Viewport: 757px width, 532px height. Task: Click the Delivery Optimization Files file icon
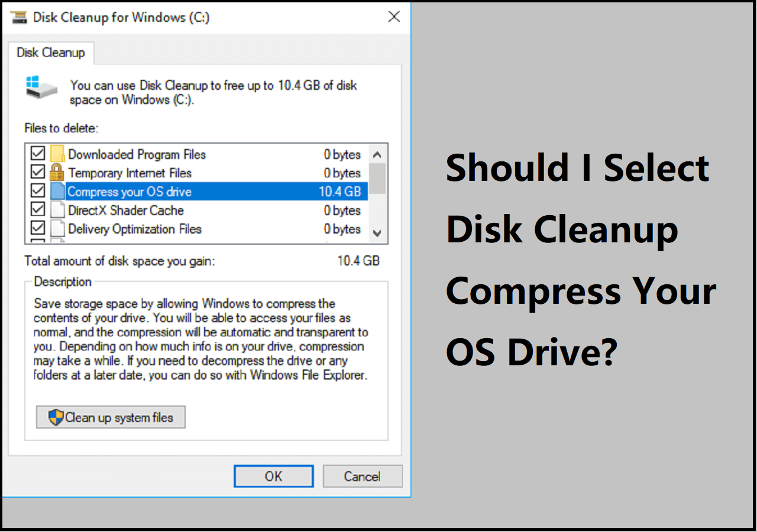57,229
